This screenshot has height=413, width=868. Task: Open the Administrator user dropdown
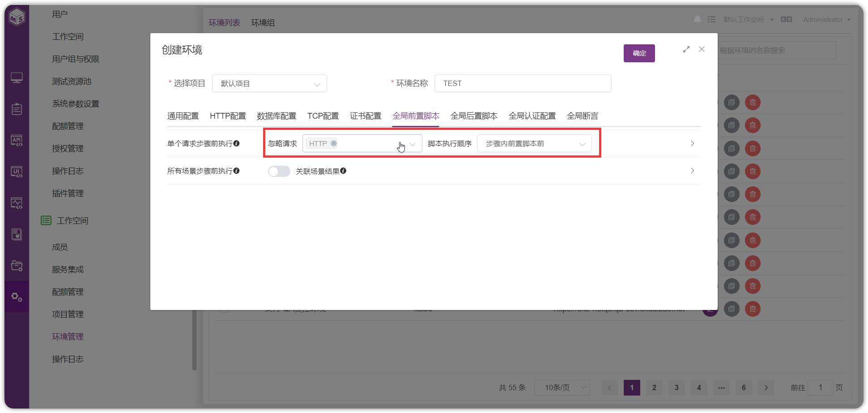[827, 19]
